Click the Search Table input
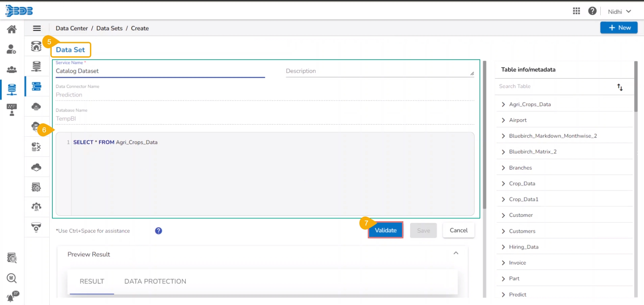The image size is (644, 305). pyautogui.click(x=555, y=86)
